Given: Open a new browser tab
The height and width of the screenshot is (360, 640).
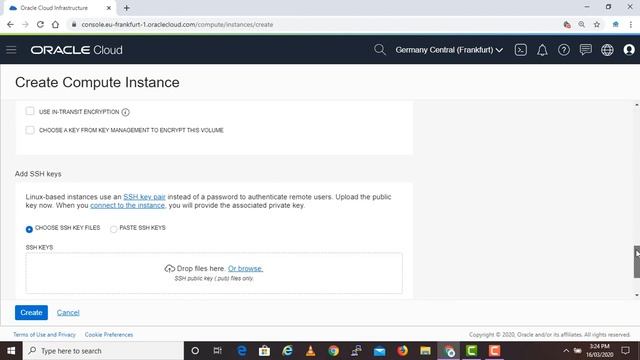Looking at the screenshot, I should coord(127,8).
